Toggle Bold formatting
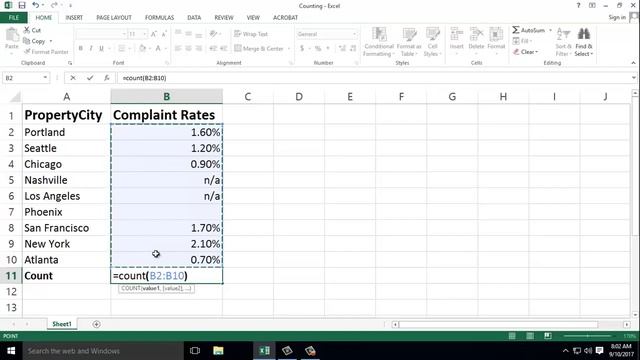 [81, 48]
